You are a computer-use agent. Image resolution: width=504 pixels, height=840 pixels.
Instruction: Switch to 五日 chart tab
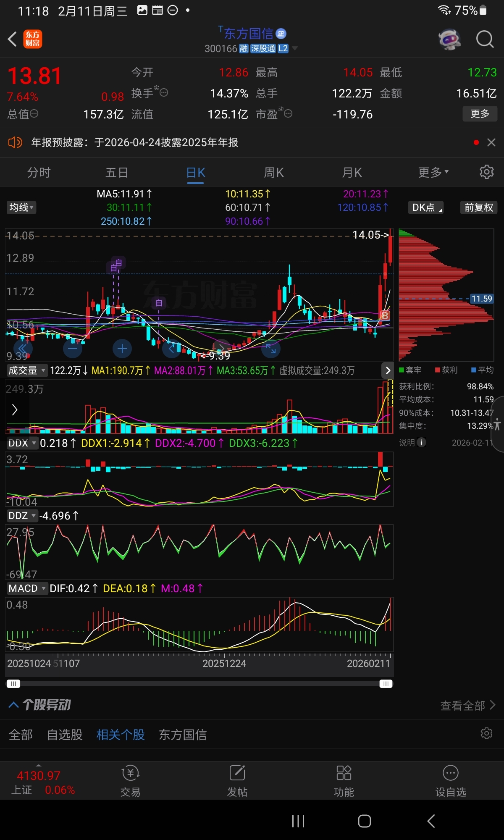(x=117, y=173)
